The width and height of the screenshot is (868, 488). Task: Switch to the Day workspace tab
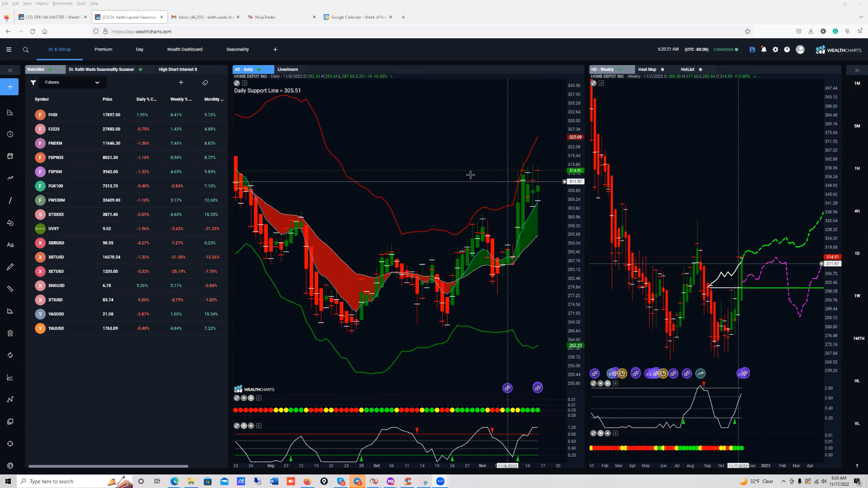click(x=140, y=49)
